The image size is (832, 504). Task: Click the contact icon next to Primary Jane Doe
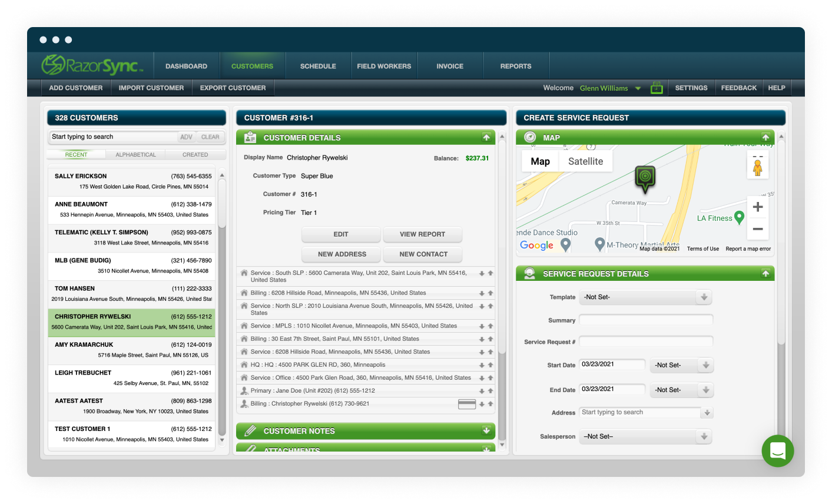244,390
